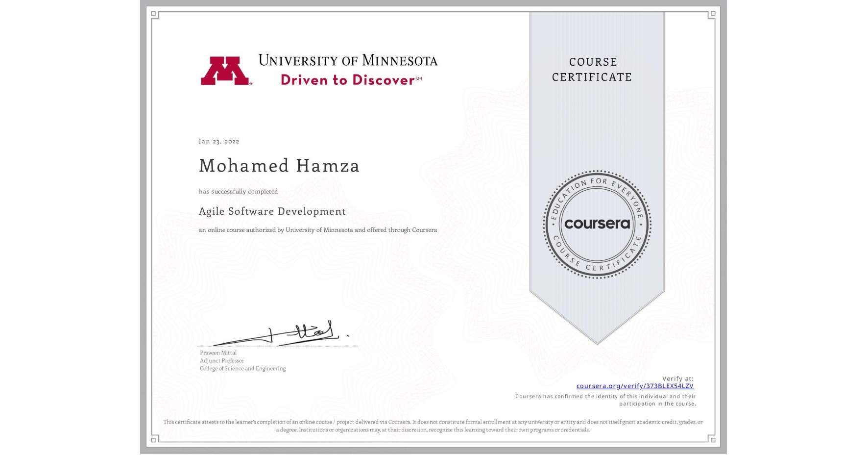Click the 'has successfully completed' text
Screen dimensions: 868x455
[238, 191]
